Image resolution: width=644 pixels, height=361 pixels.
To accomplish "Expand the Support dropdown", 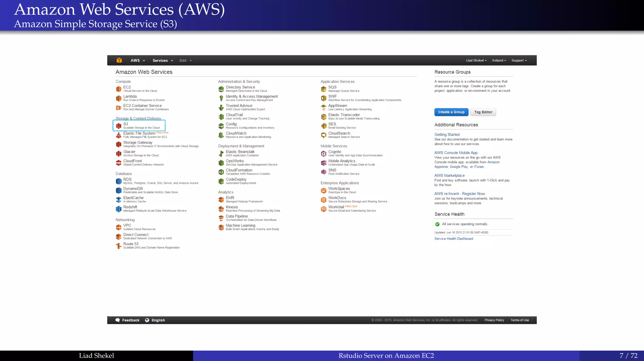I will (x=519, y=60).
